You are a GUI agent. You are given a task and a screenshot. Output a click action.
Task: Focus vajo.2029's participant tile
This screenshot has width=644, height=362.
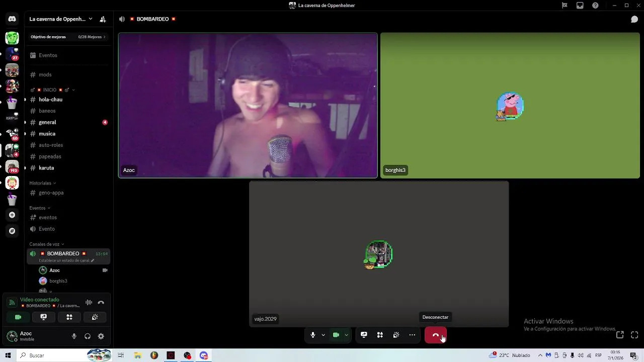[x=379, y=254]
